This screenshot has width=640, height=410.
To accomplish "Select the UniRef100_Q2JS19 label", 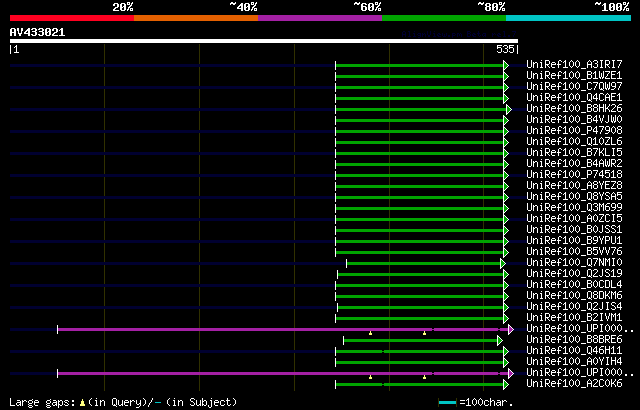I will (574, 274).
